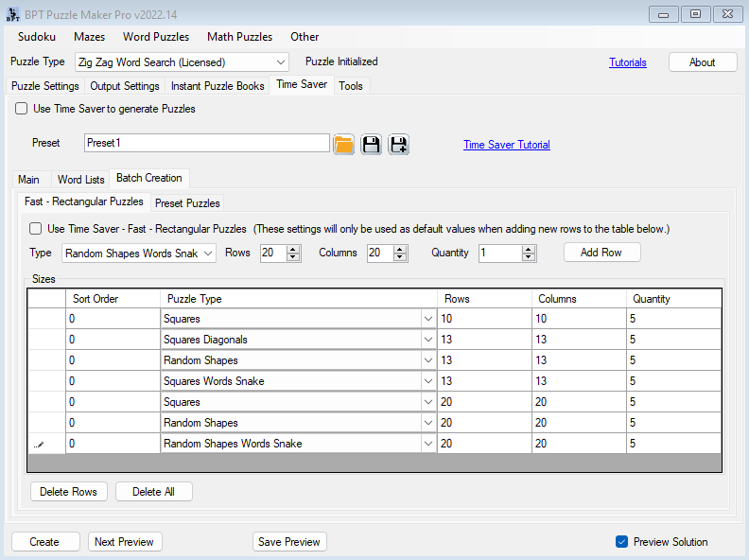Switch to Puzzle Settings tab
The image size is (749, 560).
point(45,86)
